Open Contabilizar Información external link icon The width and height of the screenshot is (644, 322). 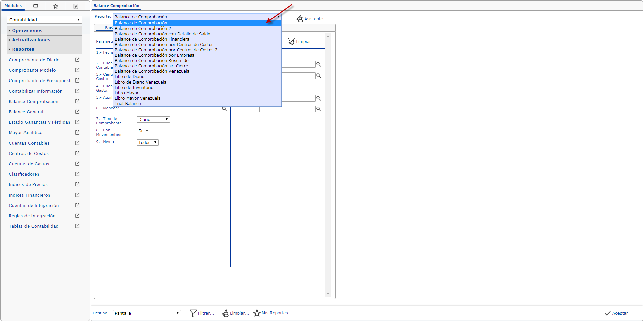tap(77, 91)
